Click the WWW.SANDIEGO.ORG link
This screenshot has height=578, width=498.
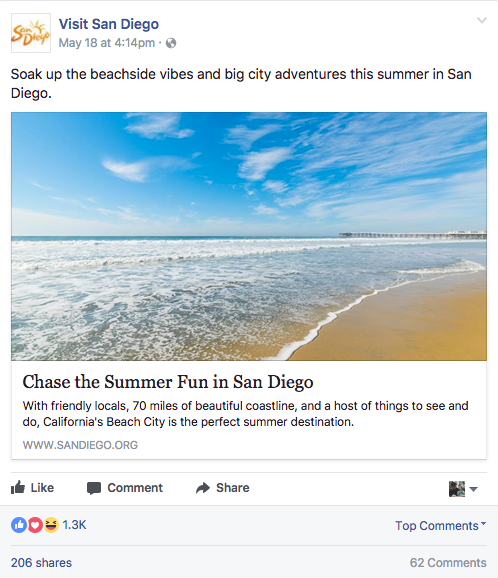tap(80, 445)
